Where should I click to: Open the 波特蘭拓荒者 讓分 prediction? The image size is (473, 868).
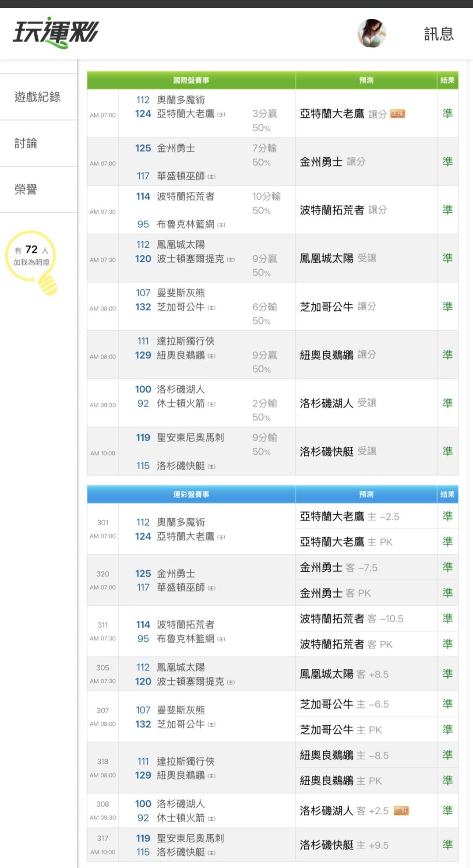(x=343, y=210)
